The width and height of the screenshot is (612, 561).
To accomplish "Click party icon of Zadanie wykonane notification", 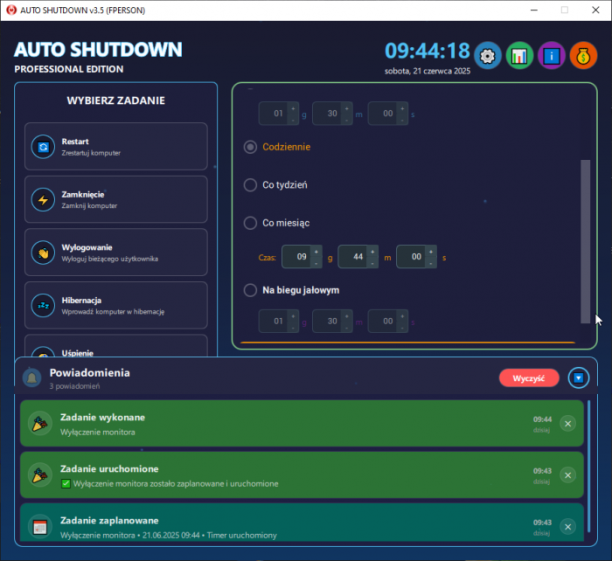I will pyautogui.click(x=40, y=424).
